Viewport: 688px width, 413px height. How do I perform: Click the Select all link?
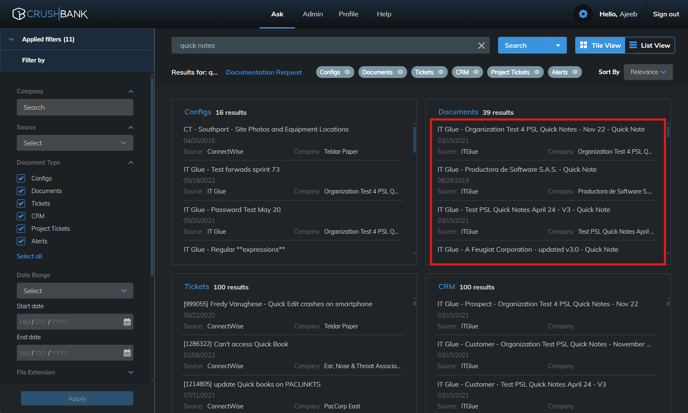29,256
